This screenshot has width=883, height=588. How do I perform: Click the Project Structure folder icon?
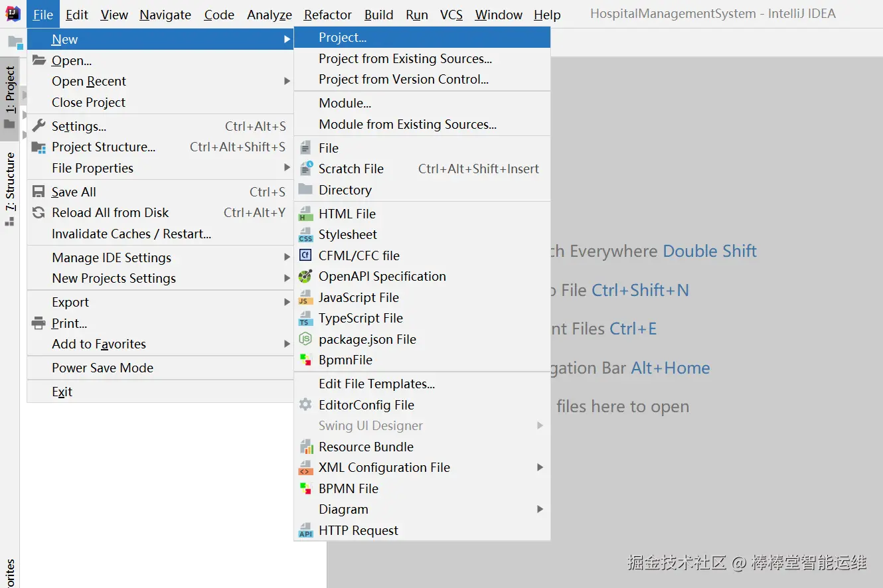click(39, 147)
